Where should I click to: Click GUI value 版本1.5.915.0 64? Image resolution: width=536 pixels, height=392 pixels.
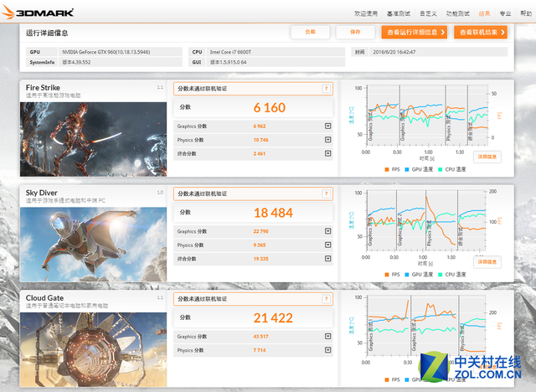[x=228, y=62]
